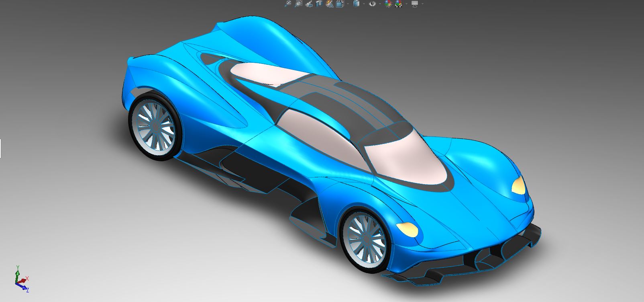Open the Apply Scene dropdown arrow

coord(406,4)
